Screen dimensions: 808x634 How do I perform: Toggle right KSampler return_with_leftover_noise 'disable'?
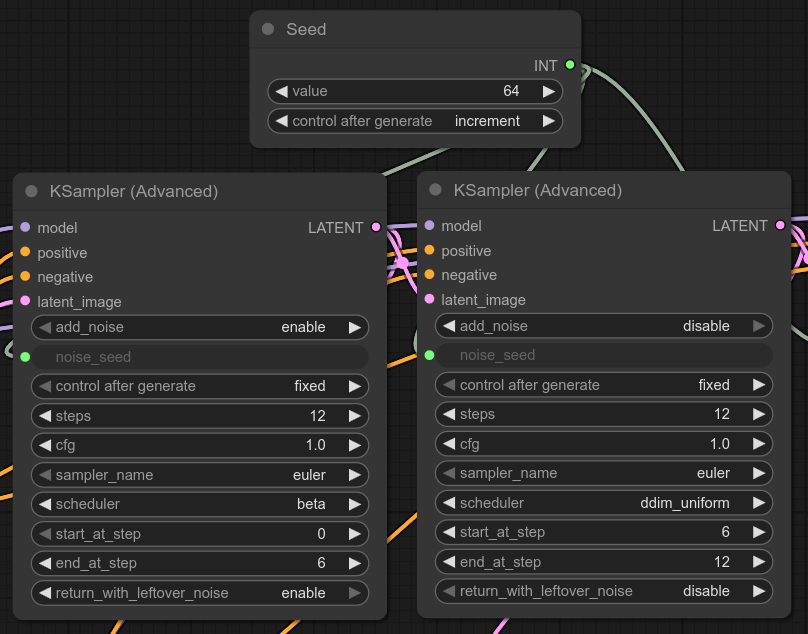point(604,591)
